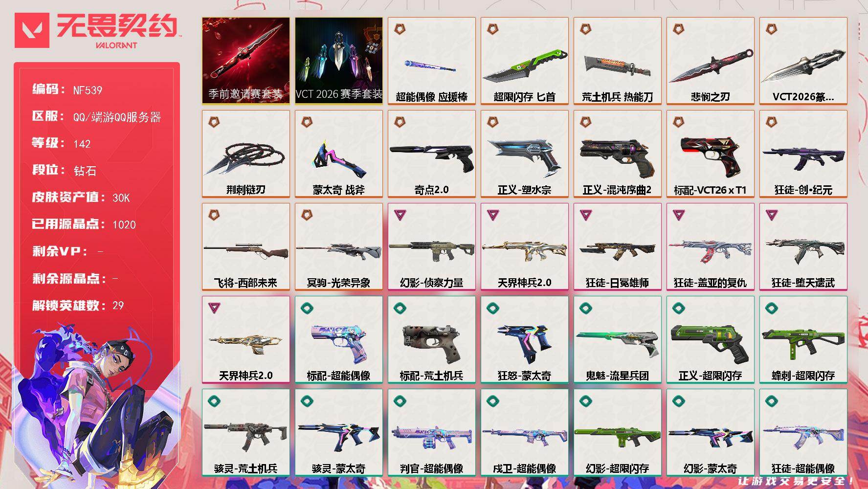This screenshot has height=489, width=868.
Task: Select the 超限闪存 匕首 knife skin
Action: 524,61
